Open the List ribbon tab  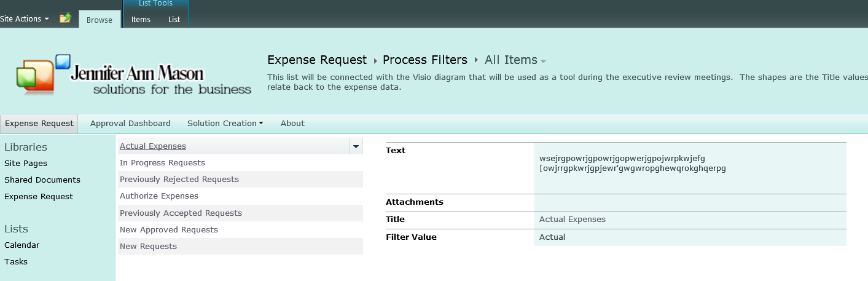point(174,20)
